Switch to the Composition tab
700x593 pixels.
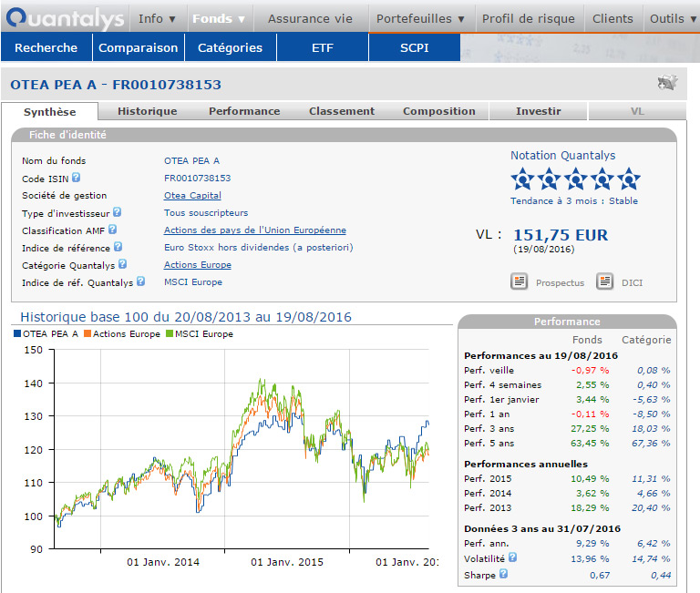pyautogui.click(x=438, y=111)
